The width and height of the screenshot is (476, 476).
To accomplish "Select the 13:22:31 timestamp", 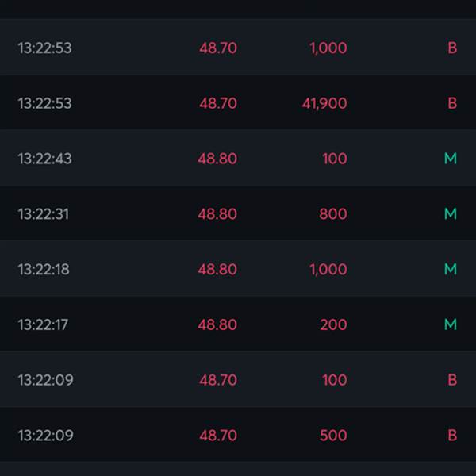I will tap(44, 213).
